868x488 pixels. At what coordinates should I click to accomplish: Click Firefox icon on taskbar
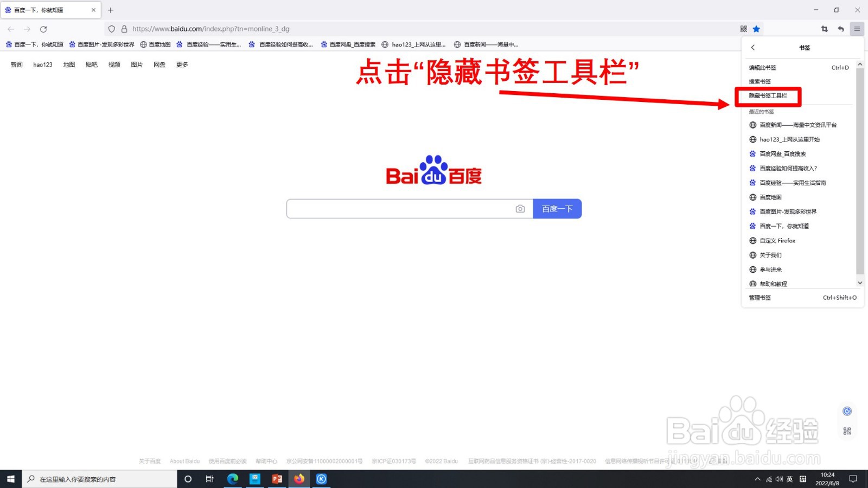coord(299,479)
